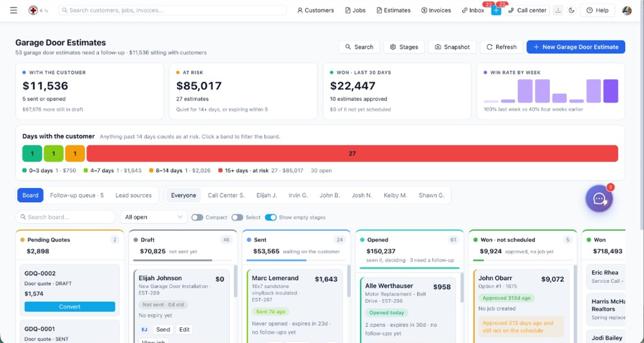Create a New Garage Door Estimate

pyautogui.click(x=576, y=47)
